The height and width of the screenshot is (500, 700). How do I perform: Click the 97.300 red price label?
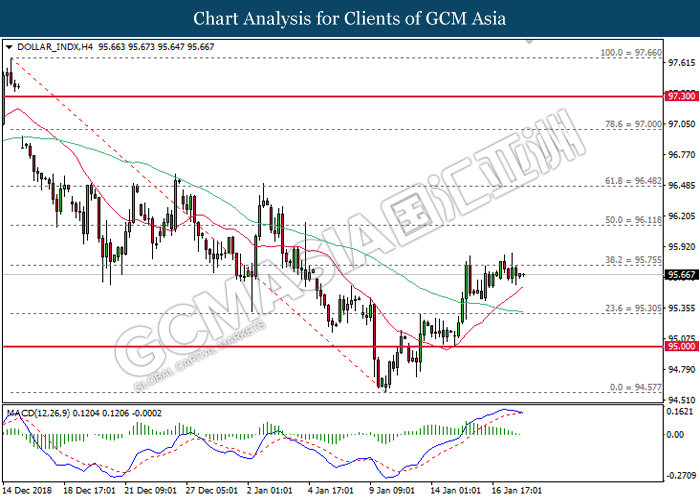(x=681, y=96)
